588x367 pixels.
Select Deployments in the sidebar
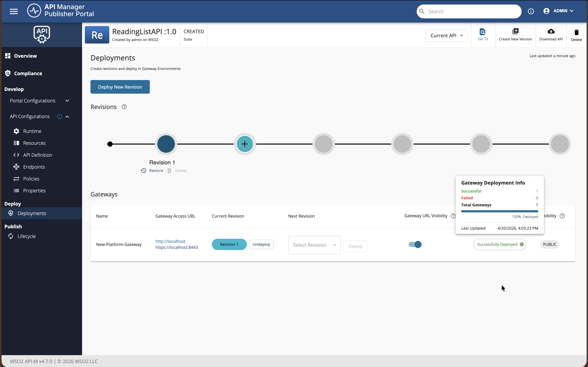(x=42, y=213)
